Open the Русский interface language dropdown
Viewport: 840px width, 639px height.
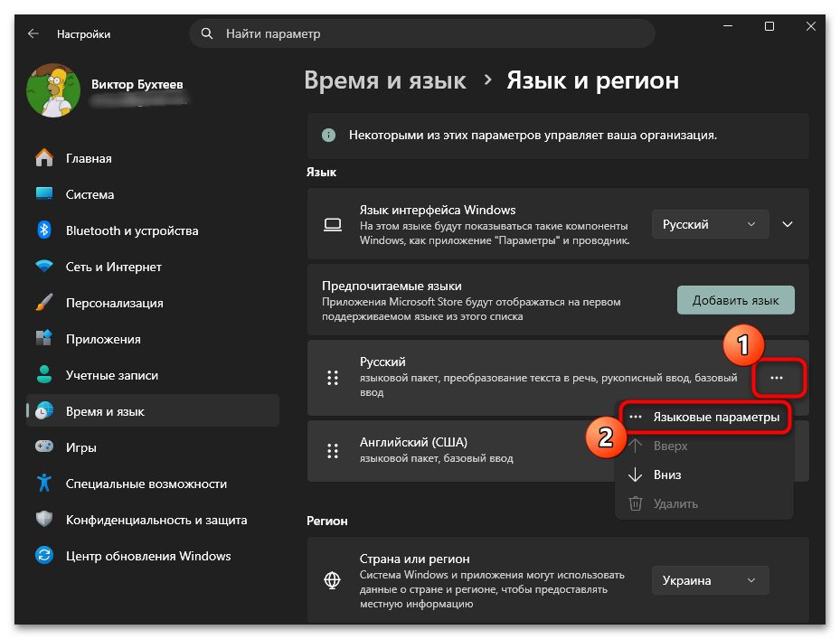tap(710, 224)
